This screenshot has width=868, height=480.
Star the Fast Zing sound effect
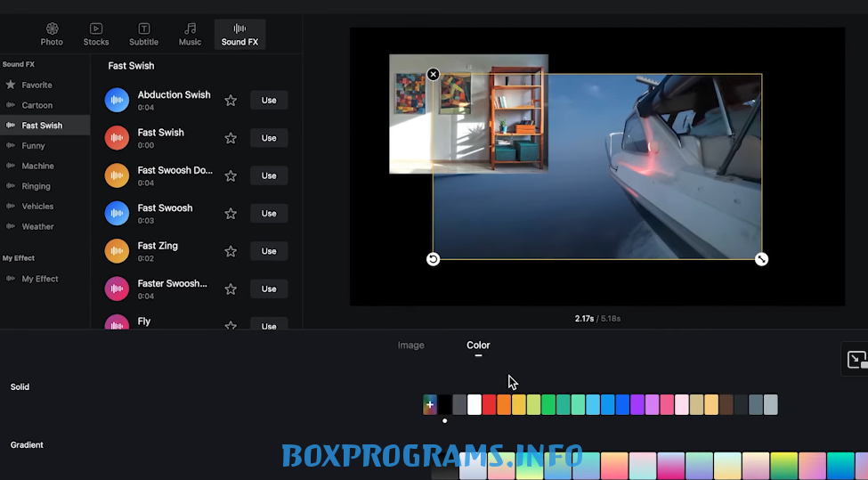(x=231, y=252)
